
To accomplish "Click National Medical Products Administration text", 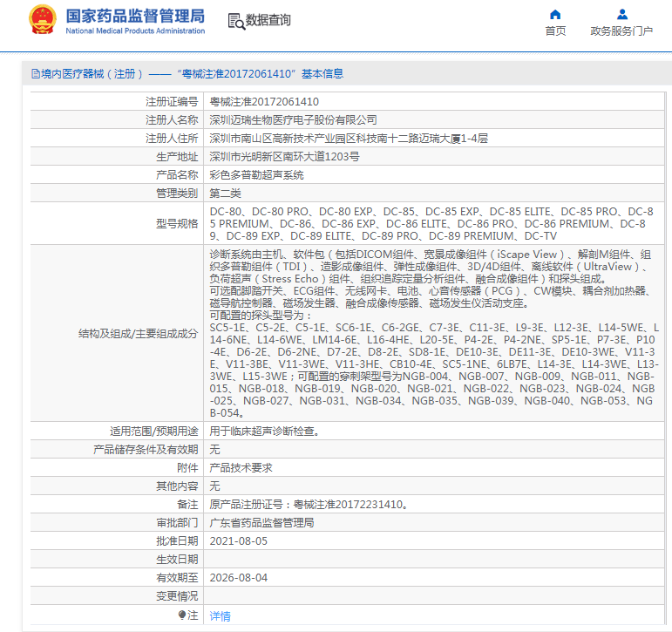I will coord(135,31).
